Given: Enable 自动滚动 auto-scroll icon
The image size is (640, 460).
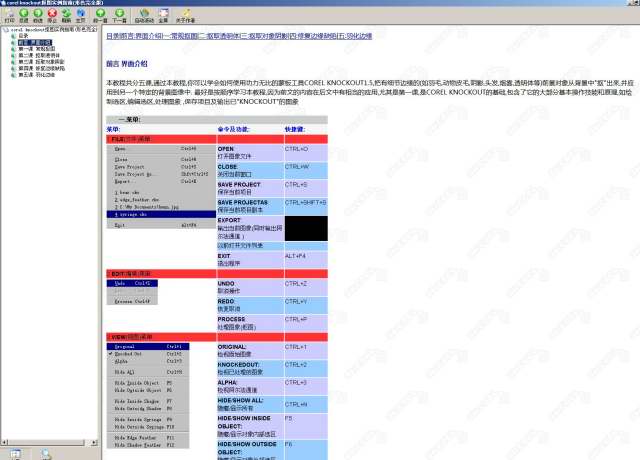Looking at the screenshot, I should click(x=144, y=16).
